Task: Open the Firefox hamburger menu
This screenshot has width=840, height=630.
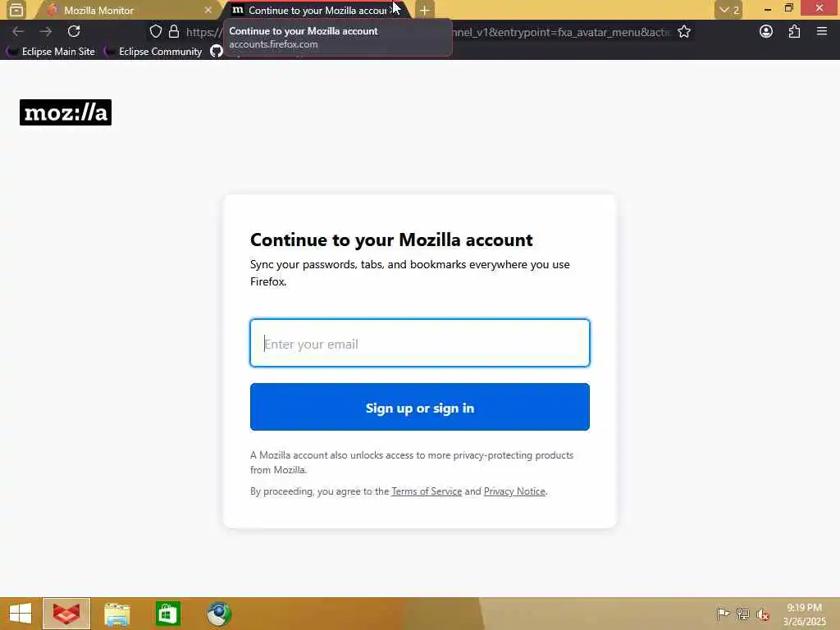Action: click(822, 32)
